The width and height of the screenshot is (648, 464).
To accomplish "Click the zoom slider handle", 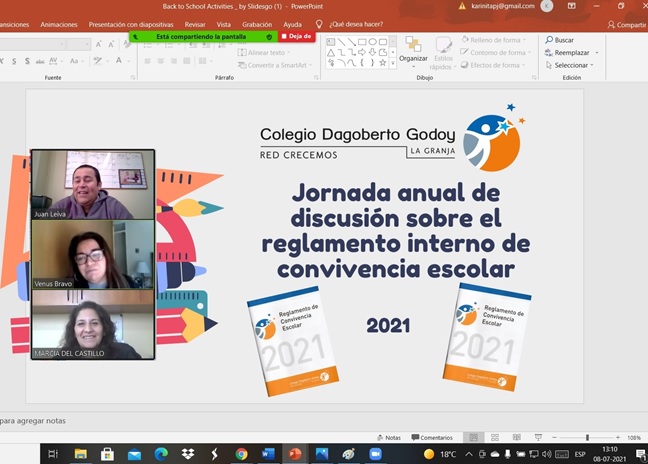I will point(587,437).
